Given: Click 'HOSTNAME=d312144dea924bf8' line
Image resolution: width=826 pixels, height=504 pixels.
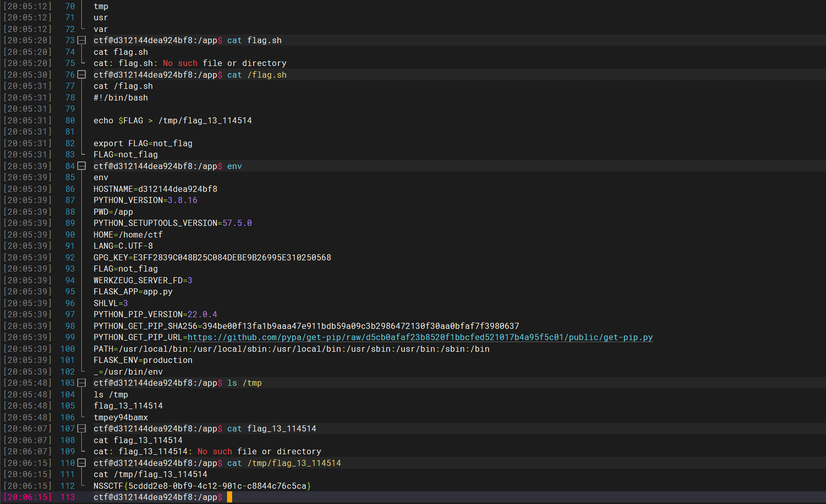Looking at the screenshot, I should [155, 189].
